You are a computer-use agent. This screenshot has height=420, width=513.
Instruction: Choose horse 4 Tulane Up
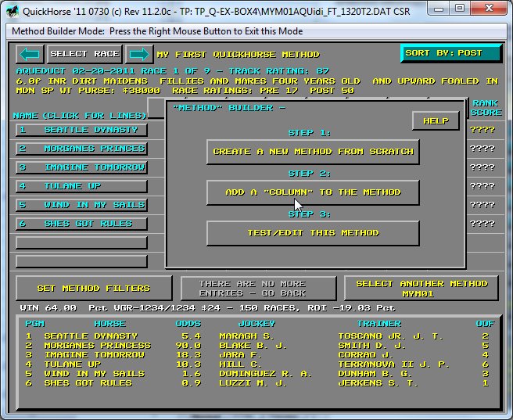81,186
